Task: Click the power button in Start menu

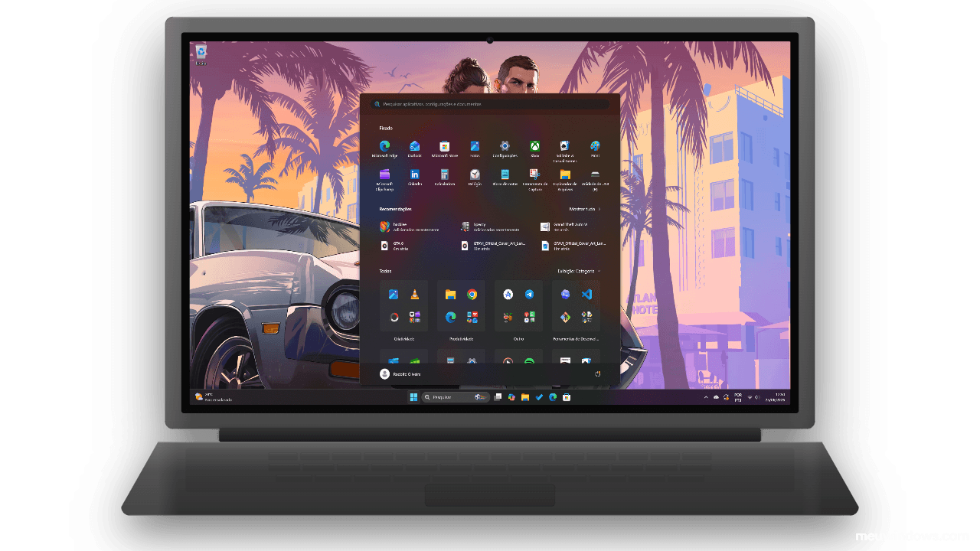Action: point(596,373)
